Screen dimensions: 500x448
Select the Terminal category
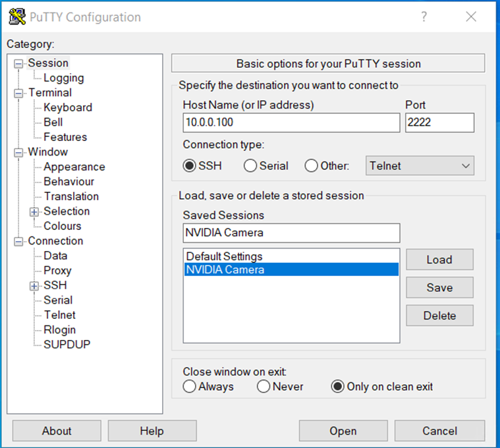[x=50, y=93]
